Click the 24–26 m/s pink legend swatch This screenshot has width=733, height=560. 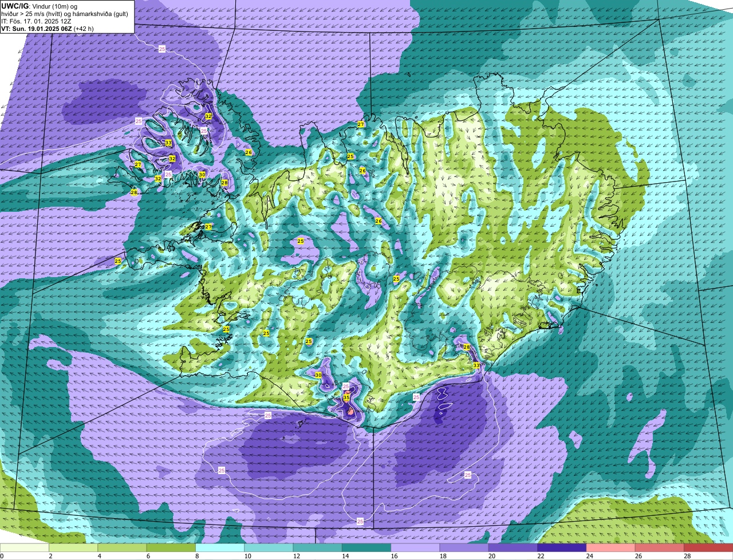(x=611, y=547)
